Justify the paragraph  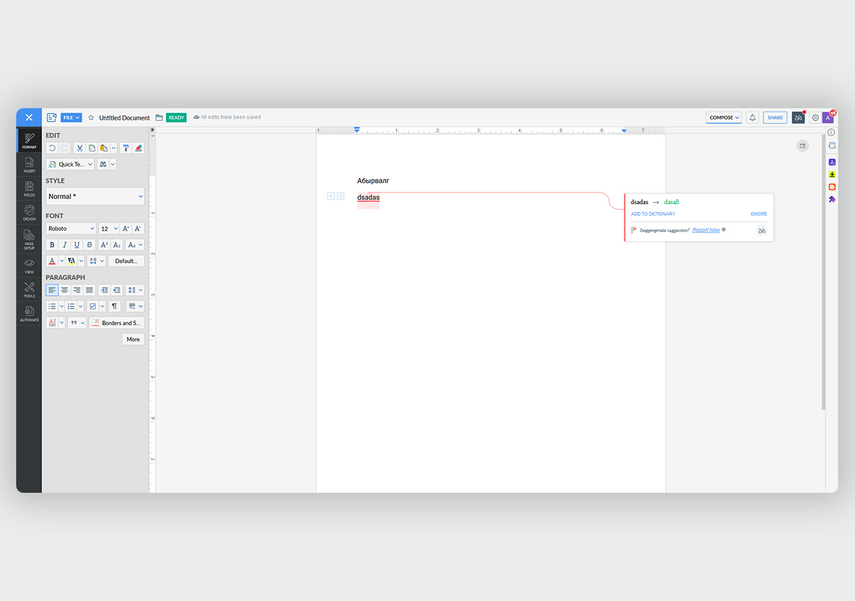89,290
